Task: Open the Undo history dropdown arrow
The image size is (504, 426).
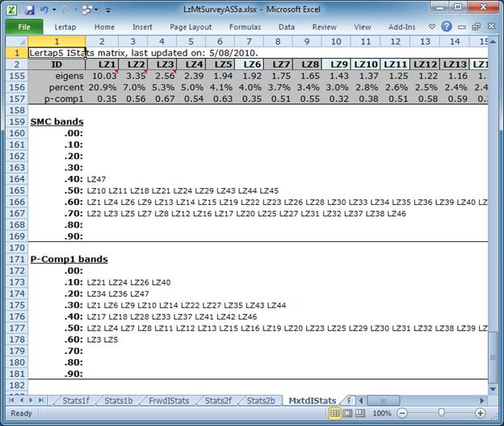Action: pyautogui.click(x=55, y=9)
